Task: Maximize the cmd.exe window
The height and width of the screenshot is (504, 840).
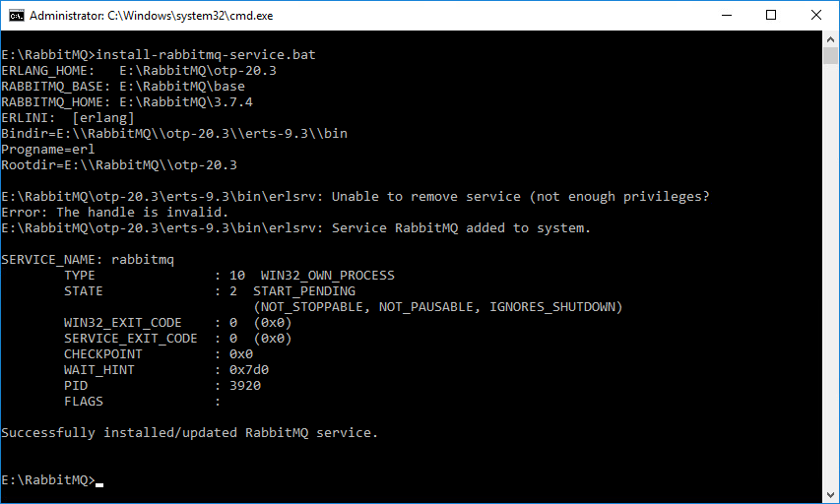Action: [x=771, y=16]
